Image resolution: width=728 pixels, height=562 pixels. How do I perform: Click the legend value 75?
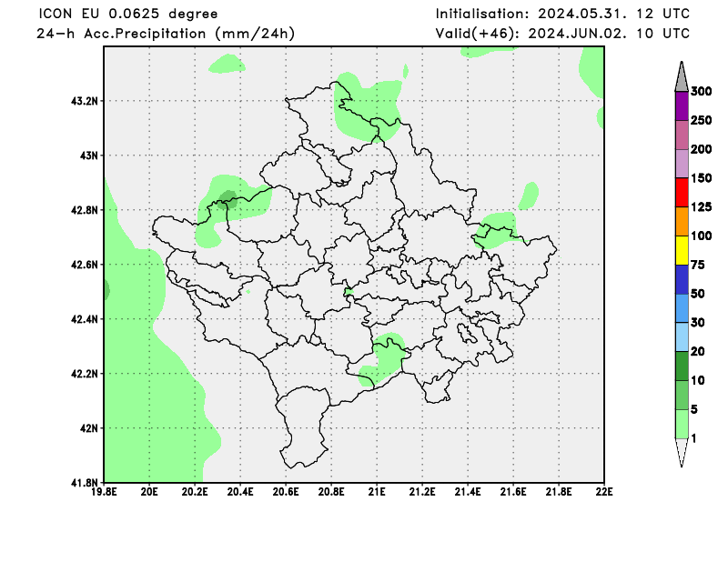coord(698,265)
